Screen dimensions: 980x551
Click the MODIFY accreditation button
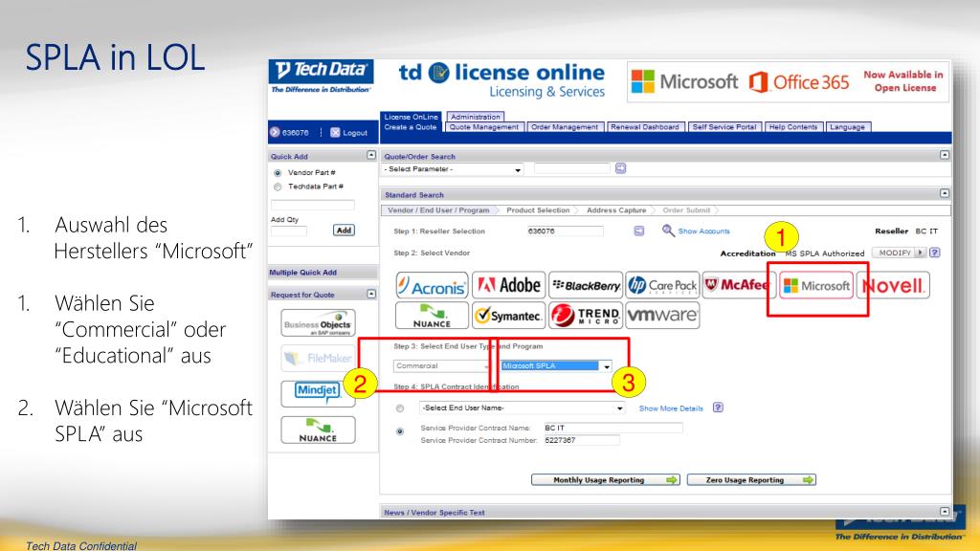click(899, 253)
